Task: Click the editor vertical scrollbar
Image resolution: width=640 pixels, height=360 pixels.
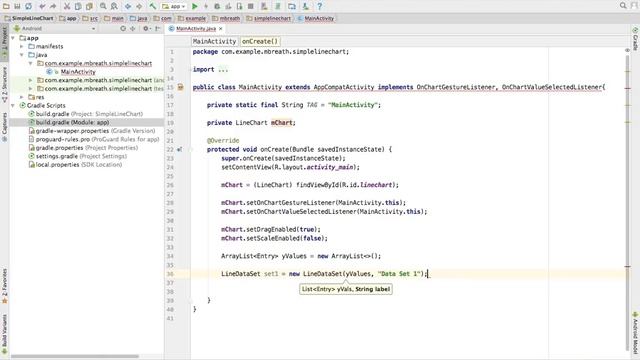Action: click(627, 204)
